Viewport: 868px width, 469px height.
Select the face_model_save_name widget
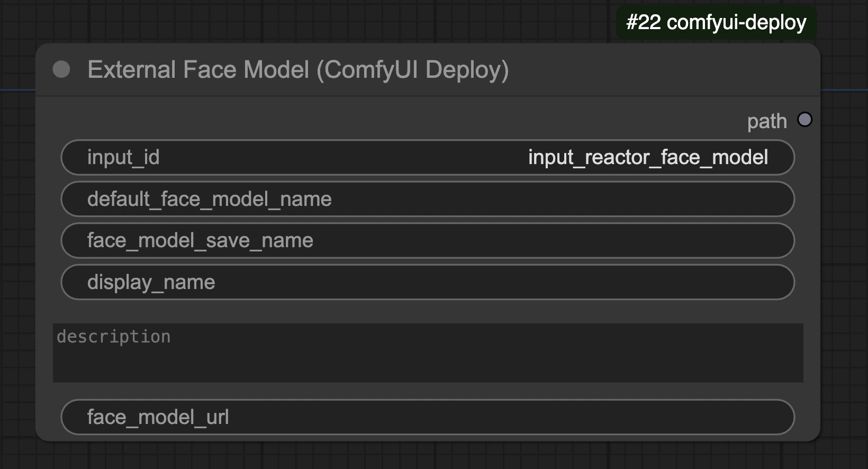(428, 240)
